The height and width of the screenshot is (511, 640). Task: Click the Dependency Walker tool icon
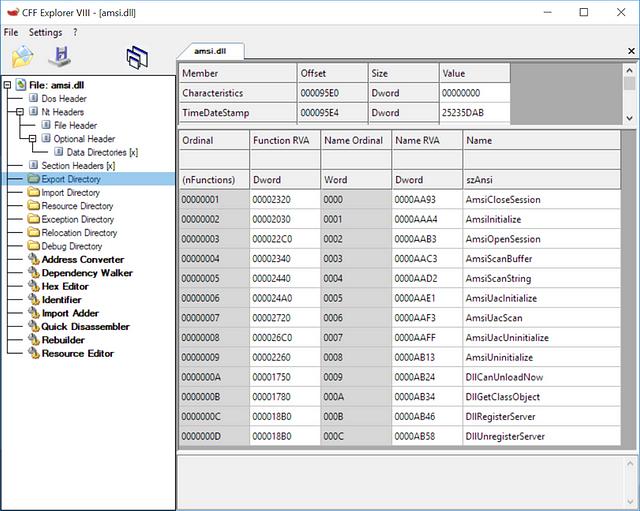coord(33,273)
